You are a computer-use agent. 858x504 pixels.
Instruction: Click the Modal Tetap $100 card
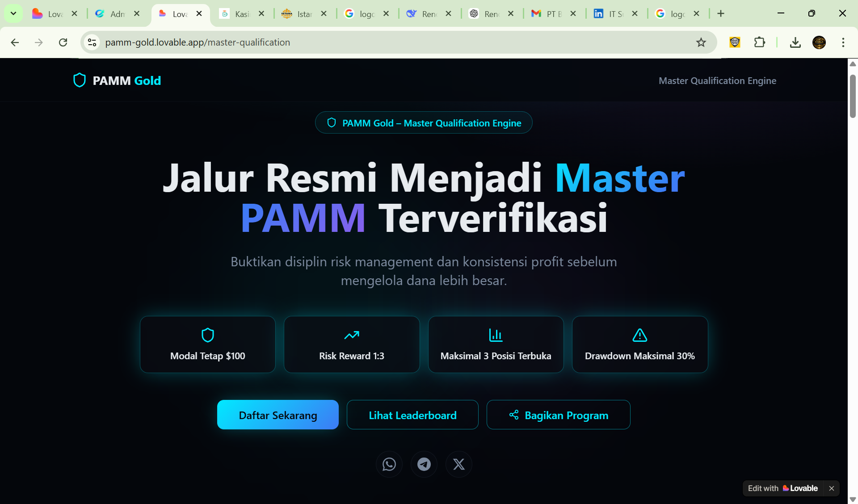[x=208, y=344]
